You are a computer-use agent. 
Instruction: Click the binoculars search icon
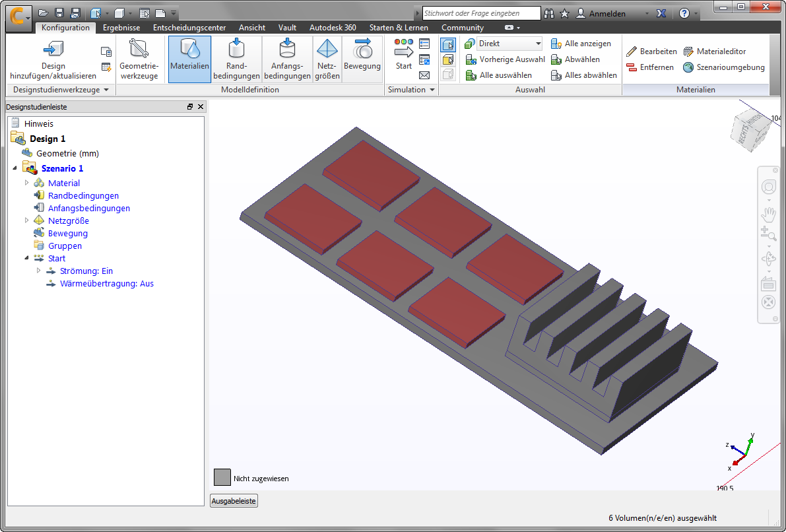(549, 14)
